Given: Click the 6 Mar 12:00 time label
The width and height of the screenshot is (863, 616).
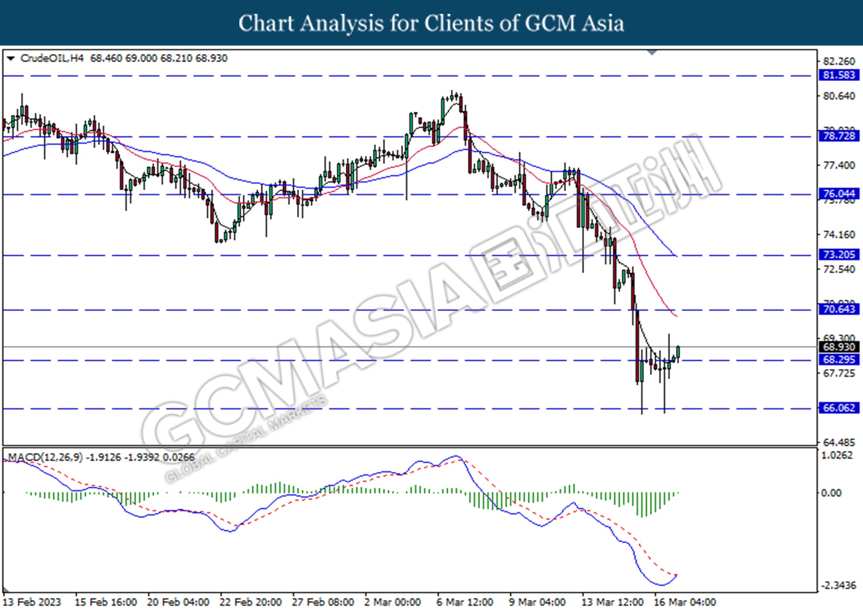Looking at the screenshot, I should pyautogui.click(x=465, y=602).
